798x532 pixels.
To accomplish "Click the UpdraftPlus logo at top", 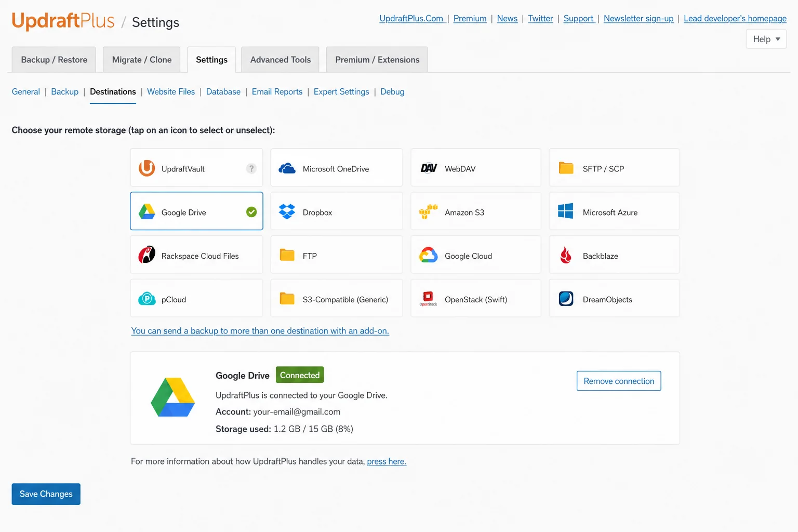I will pos(63,21).
